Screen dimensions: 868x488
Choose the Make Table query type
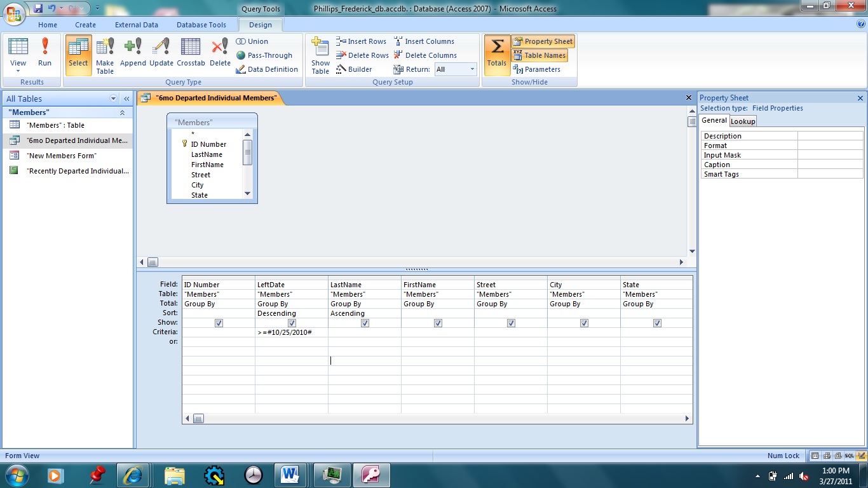pyautogui.click(x=105, y=55)
